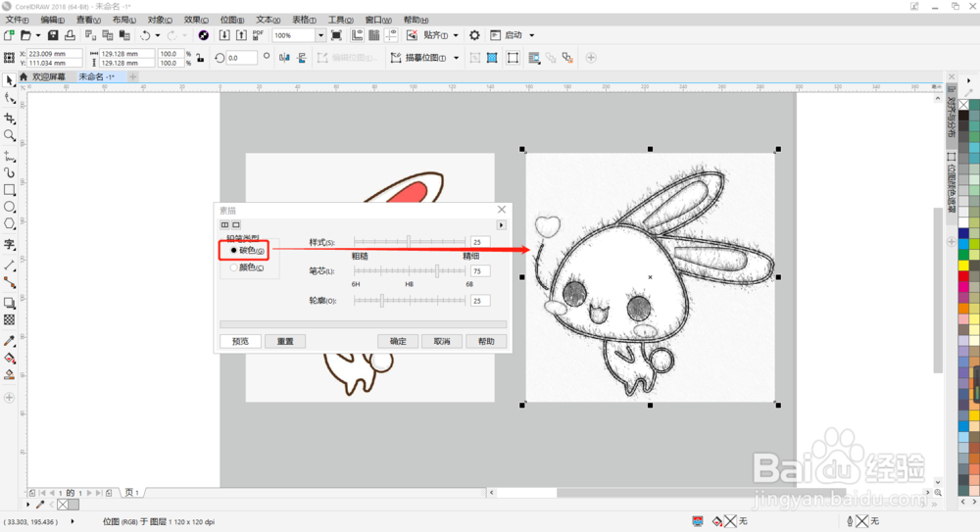
Task: Click the 确定 button
Action: coord(398,341)
